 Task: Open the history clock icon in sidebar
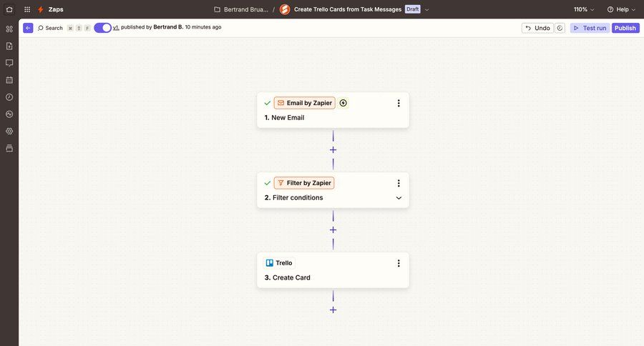coord(9,97)
